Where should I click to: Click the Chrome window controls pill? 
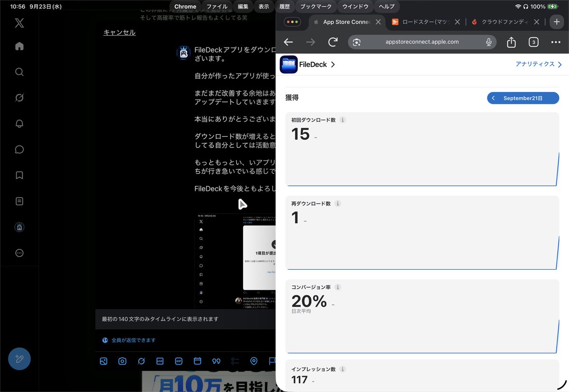click(292, 22)
